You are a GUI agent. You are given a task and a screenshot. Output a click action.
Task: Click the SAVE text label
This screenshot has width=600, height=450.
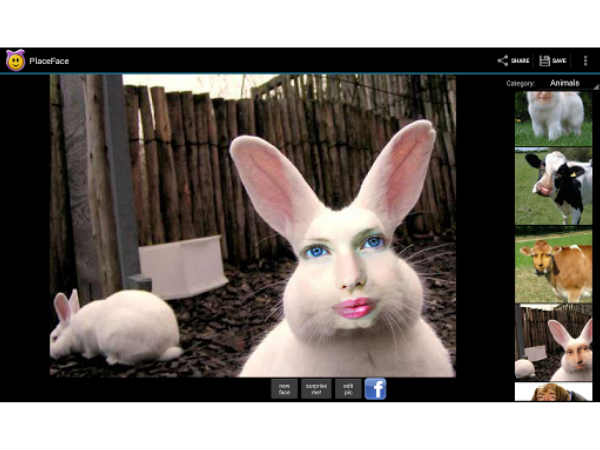click(560, 61)
